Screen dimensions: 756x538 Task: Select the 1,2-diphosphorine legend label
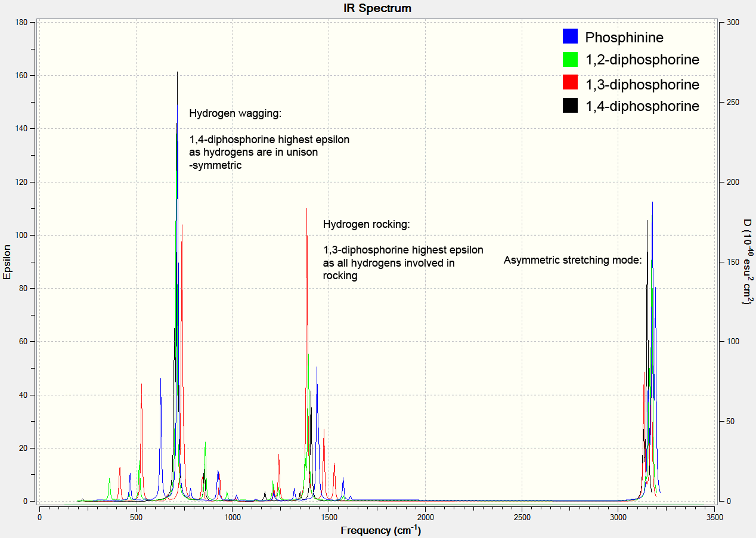[x=642, y=60]
